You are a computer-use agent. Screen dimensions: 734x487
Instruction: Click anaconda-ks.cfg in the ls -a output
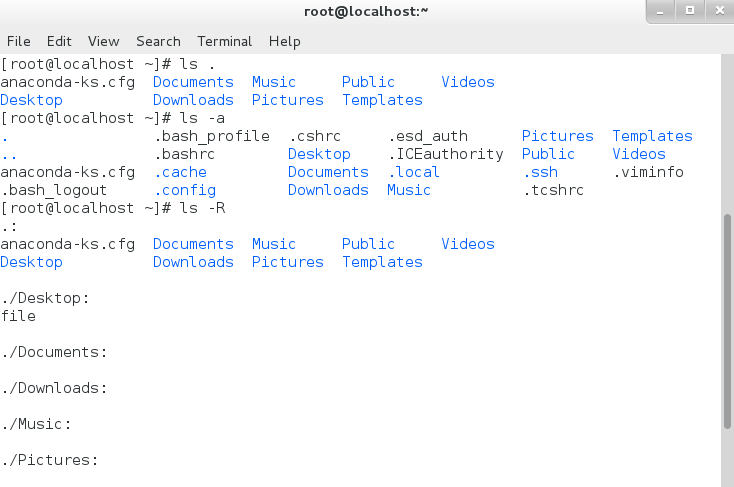tap(67, 172)
